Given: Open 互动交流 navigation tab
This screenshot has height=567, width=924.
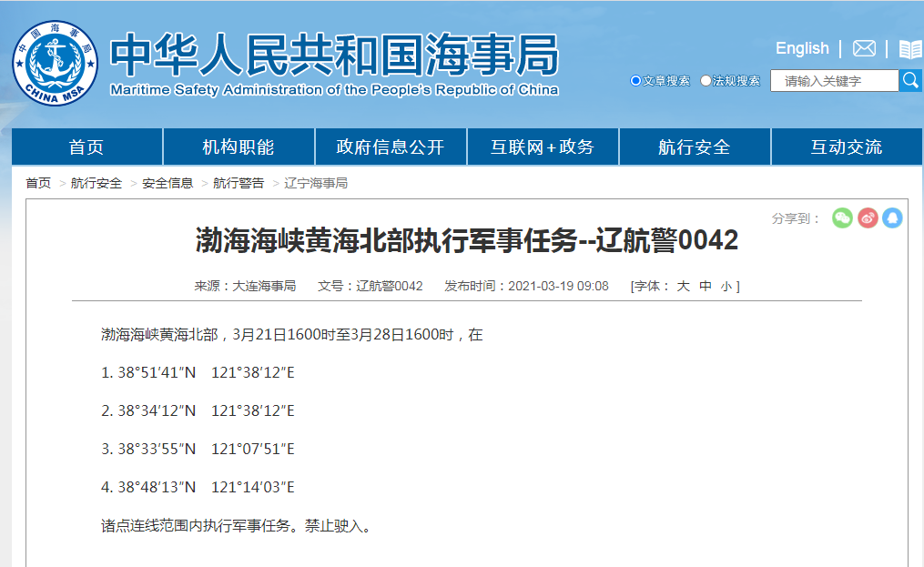Looking at the screenshot, I should (x=847, y=147).
